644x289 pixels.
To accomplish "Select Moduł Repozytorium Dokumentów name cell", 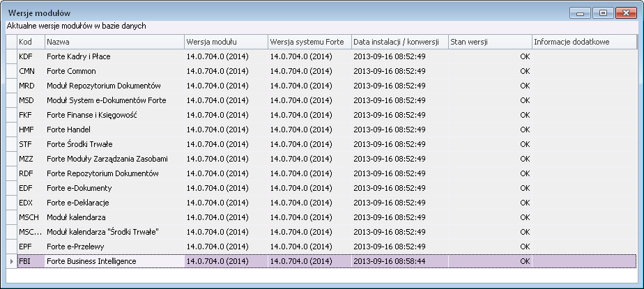I will coord(114,86).
